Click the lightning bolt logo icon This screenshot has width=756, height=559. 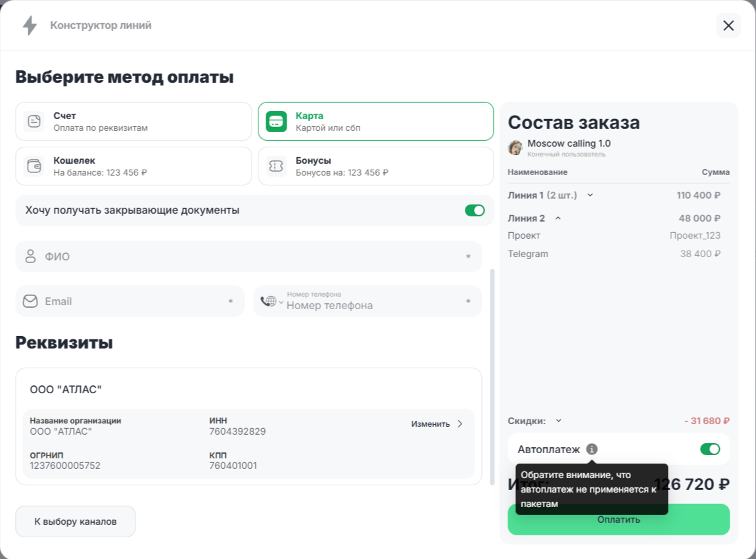click(x=30, y=26)
